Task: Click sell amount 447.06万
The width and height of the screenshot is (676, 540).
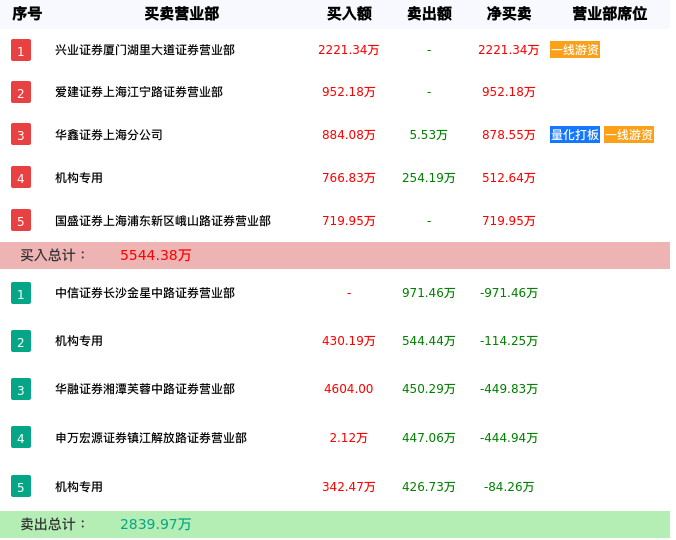Action: [x=429, y=438]
